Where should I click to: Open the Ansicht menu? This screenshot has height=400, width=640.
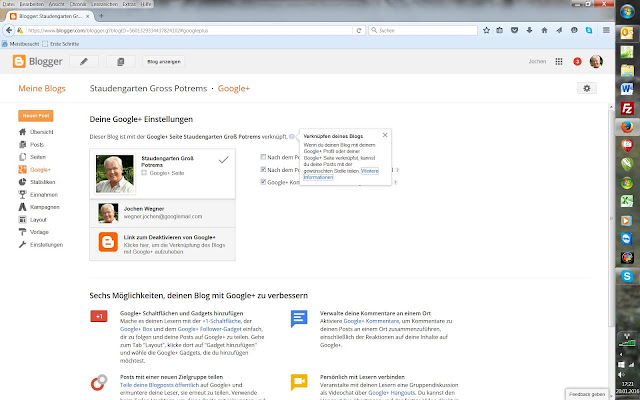click(x=56, y=4)
